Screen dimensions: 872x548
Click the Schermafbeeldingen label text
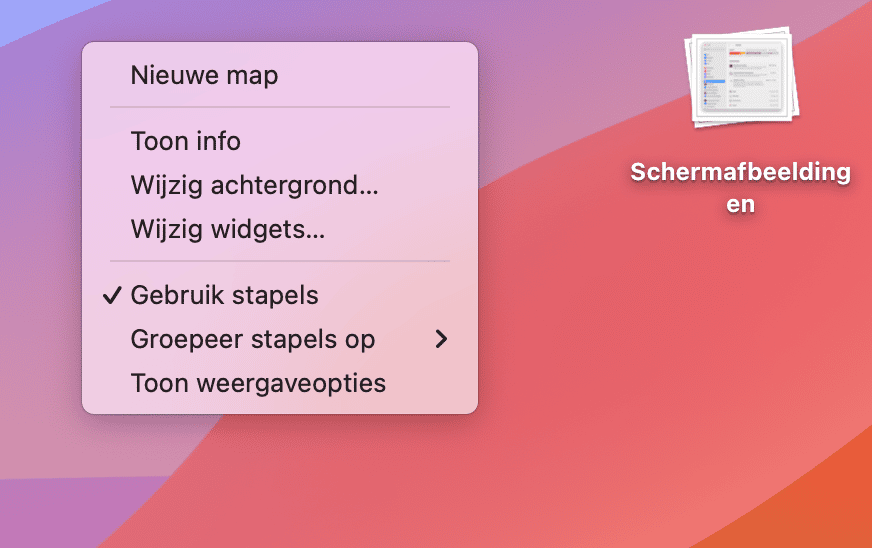tap(741, 188)
